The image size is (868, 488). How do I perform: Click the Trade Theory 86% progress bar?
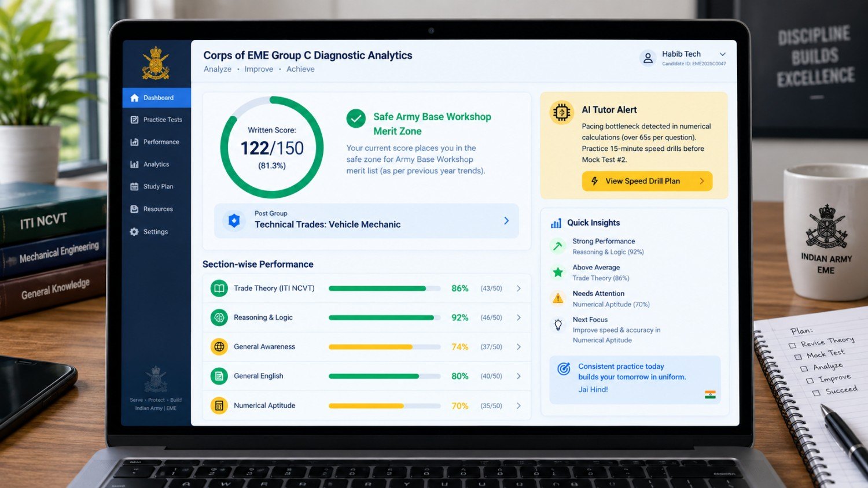(x=384, y=289)
